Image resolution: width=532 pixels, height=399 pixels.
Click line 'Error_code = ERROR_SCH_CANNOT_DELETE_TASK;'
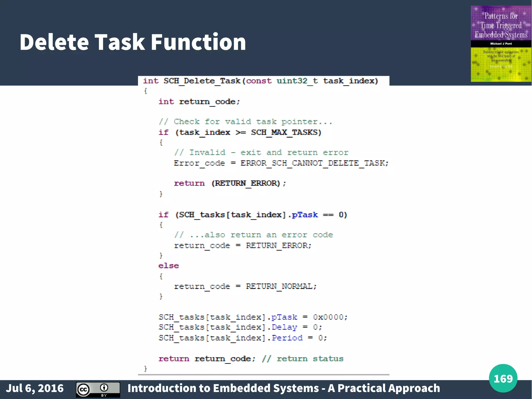point(281,163)
